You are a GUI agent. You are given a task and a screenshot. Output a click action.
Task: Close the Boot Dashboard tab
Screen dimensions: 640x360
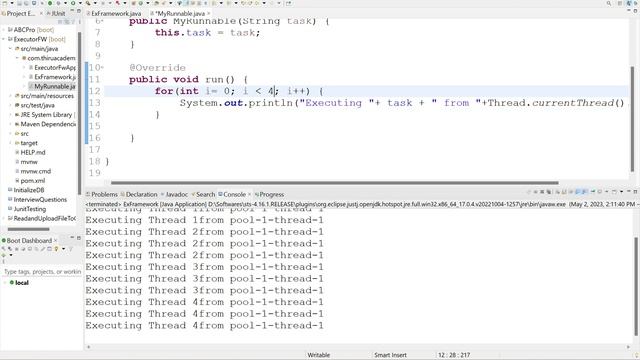point(56,240)
